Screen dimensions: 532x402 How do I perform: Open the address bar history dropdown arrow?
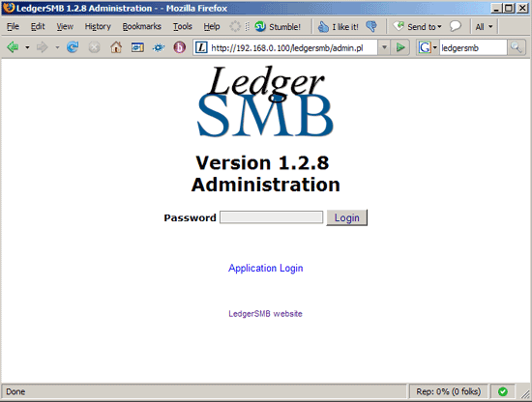click(384, 47)
